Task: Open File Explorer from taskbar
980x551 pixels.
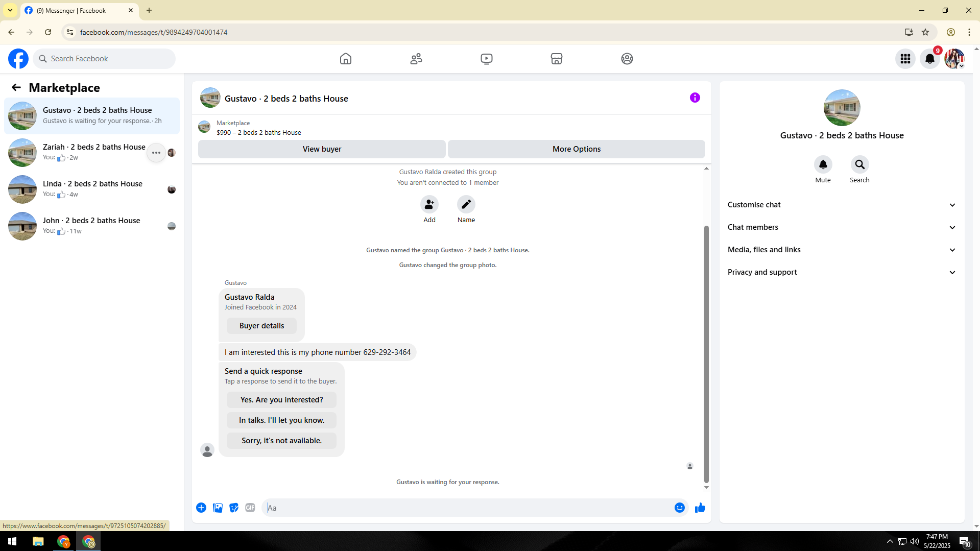Action: [x=38, y=541]
